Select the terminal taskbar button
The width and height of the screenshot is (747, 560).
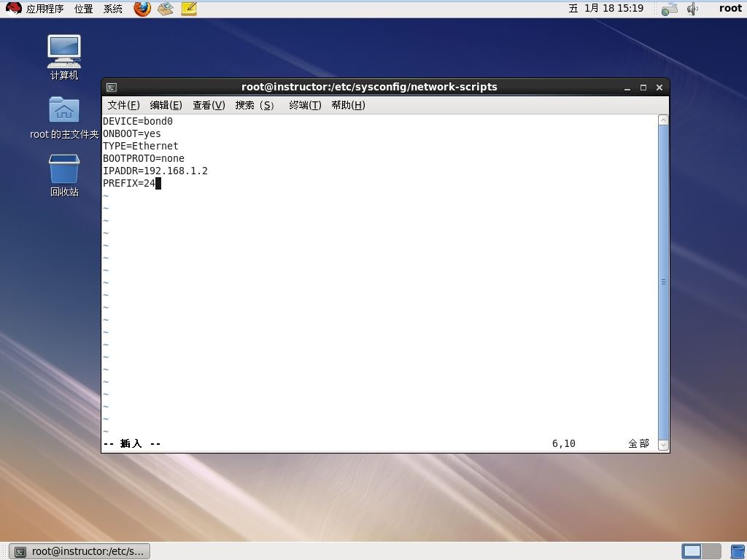click(80, 551)
